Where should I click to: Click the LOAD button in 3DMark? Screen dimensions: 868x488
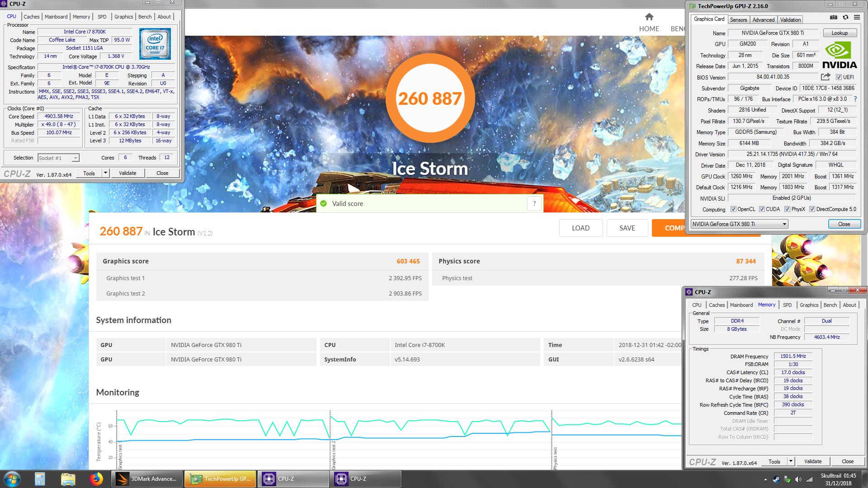coord(580,228)
